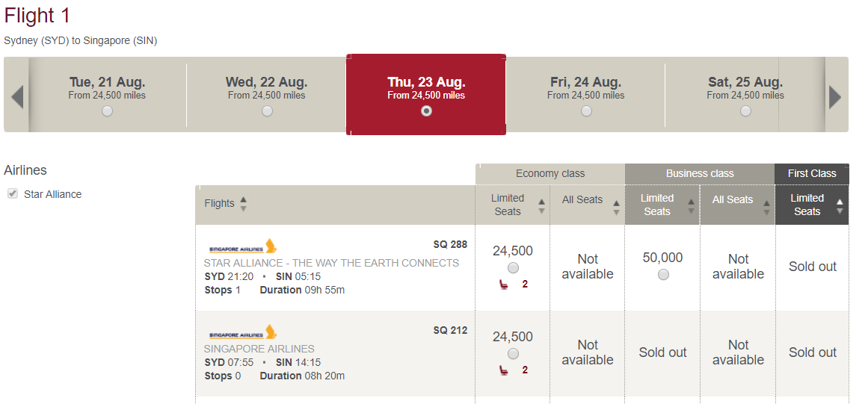Viewport: 868px width, 404px height.
Task: Sort Business All Seats column
Action: coord(766,208)
